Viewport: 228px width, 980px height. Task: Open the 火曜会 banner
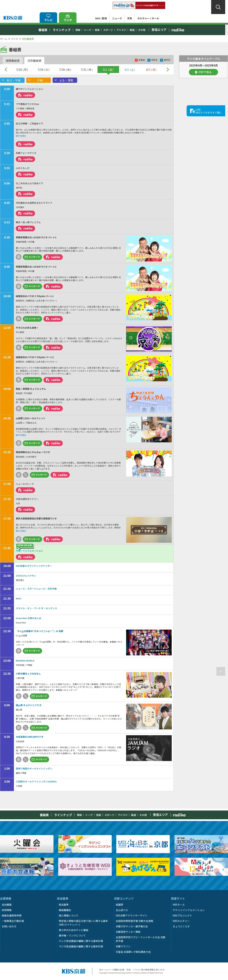pos(27,844)
